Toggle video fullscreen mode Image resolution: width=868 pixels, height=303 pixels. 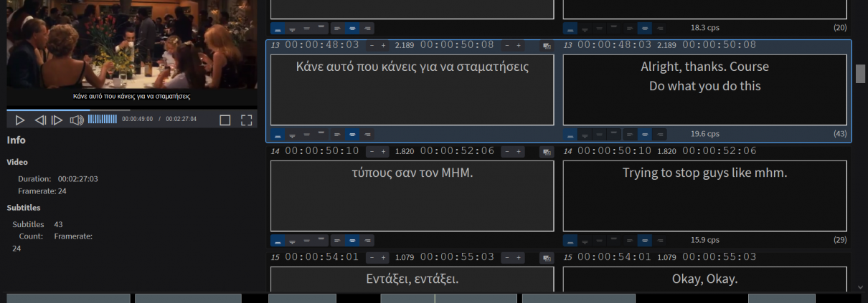click(x=246, y=120)
